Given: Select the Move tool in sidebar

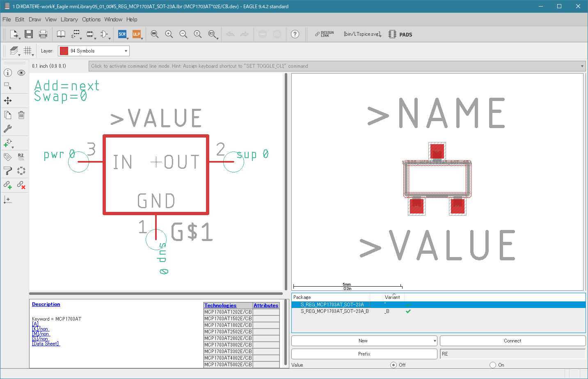Looking at the screenshot, I should pos(8,101).
